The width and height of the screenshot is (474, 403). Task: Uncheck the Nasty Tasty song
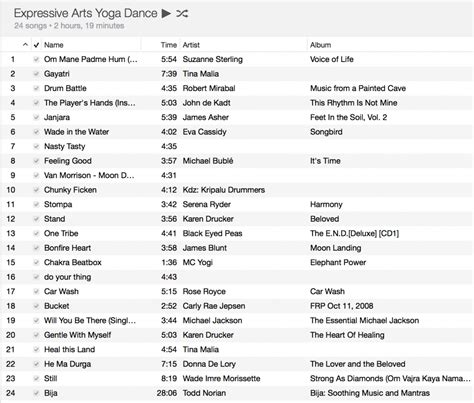[36, 146]
